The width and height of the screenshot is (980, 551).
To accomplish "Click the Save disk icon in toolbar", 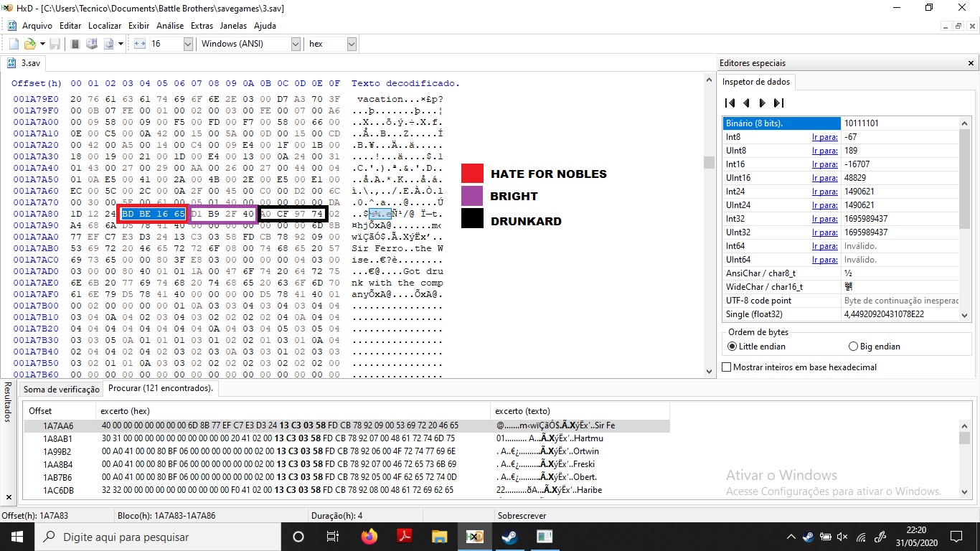I will (55, 44).
